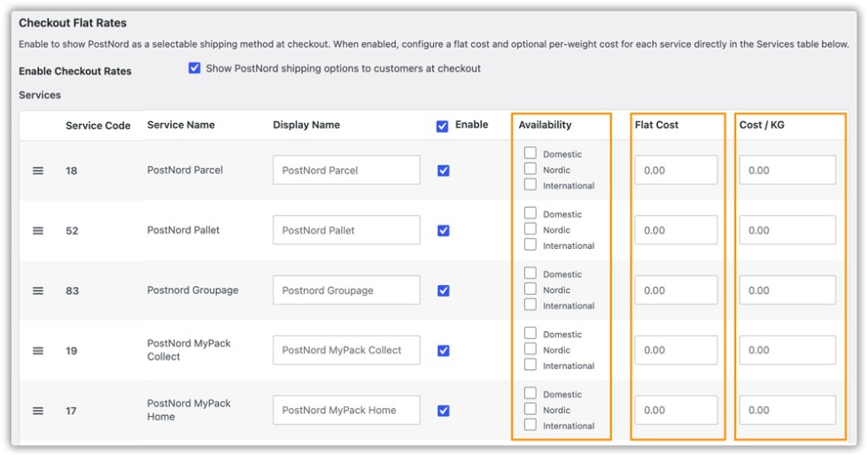Click the Display Name column header
The image size is (868, 455).
306,125
